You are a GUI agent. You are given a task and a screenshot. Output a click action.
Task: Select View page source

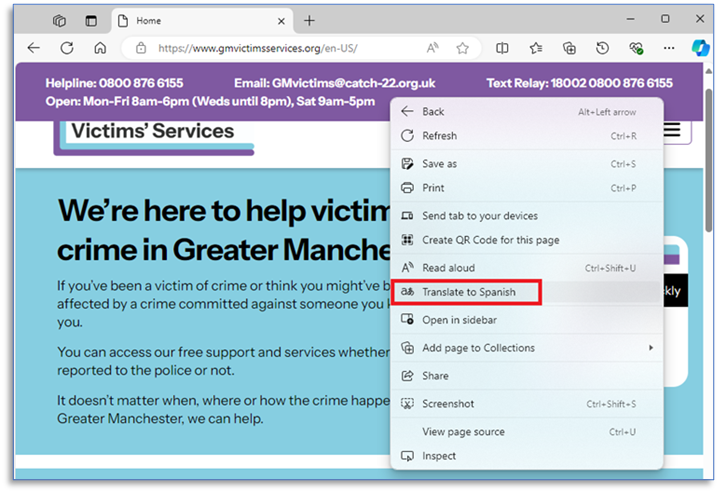526,432
